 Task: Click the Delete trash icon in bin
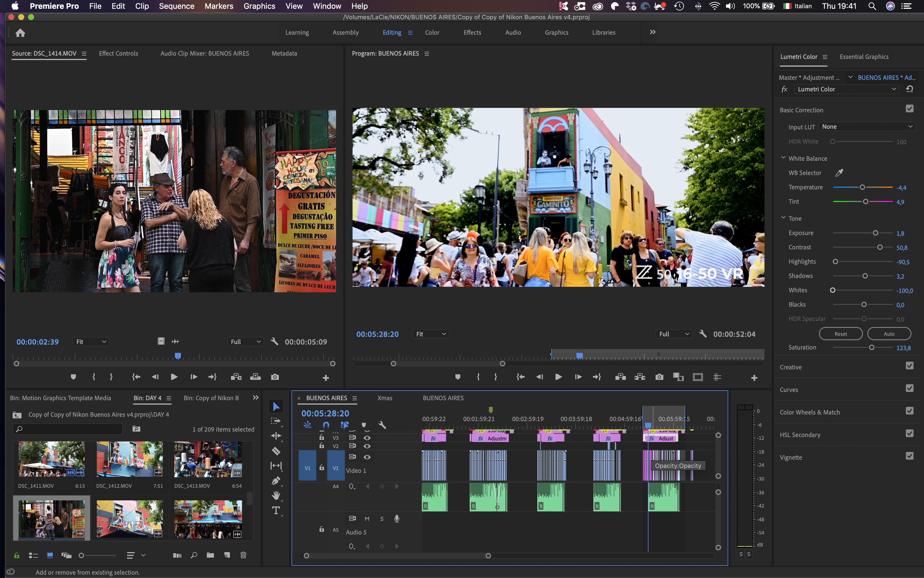[243, 555]
